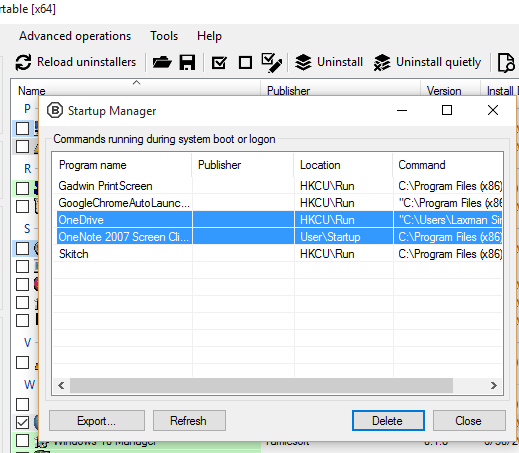Image resolution: width=519 pixels, height=453 pixels.
Task: Click the document search icon in toolbar
Action: tap(506, 62)
